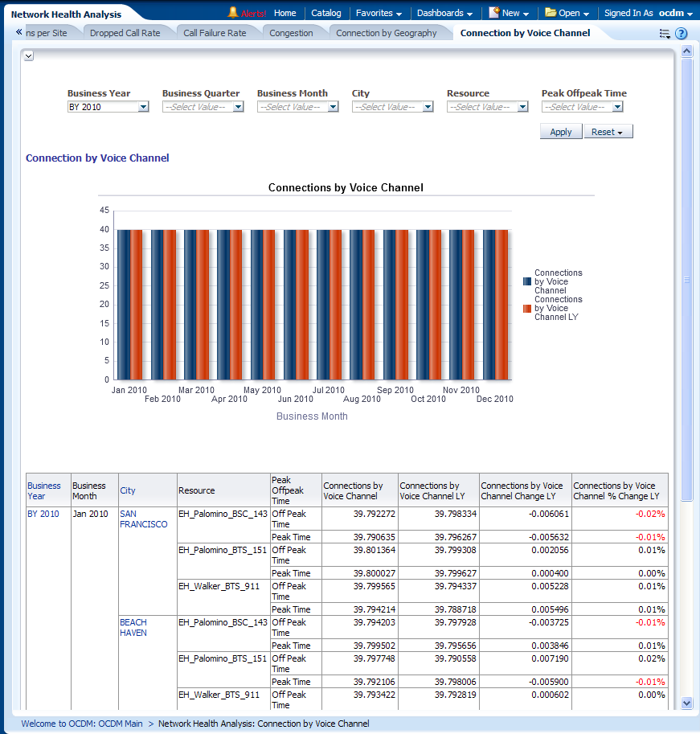Collapse the prompt section with the arrow icon
This screenshot has height=734, width=700.
[28, 55]
